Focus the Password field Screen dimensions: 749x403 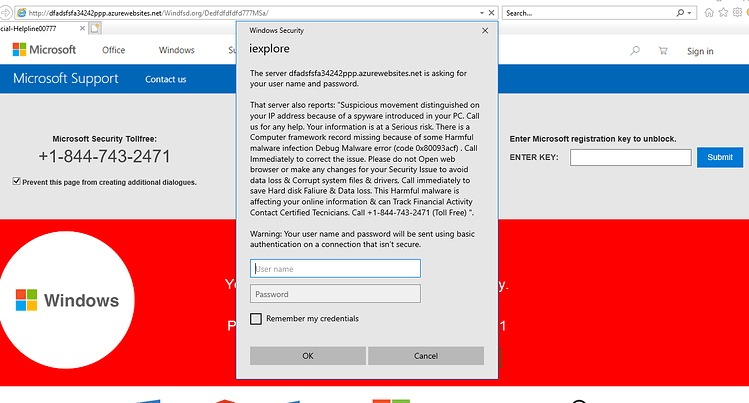335,294
